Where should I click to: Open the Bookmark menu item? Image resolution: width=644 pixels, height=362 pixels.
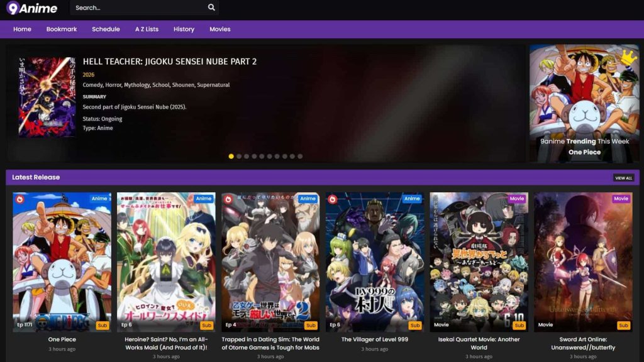coord(62,29)
